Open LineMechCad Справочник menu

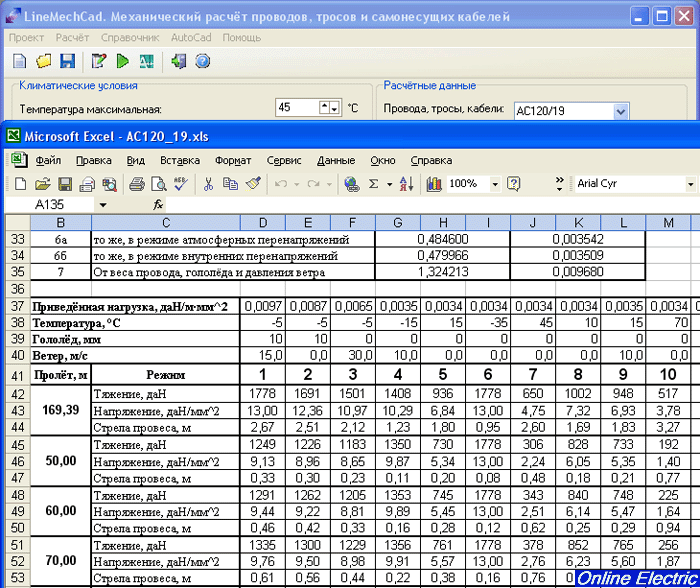click(130, 38)
